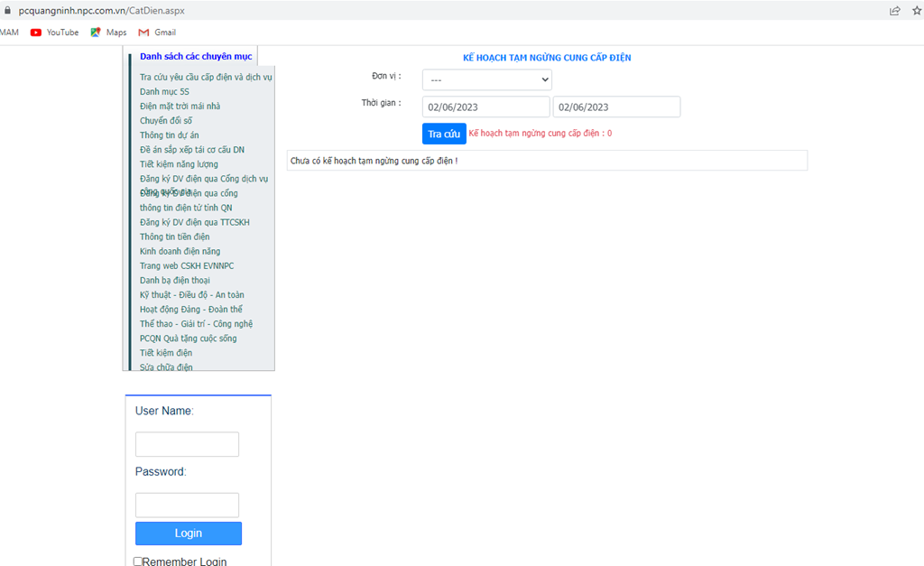Click the padlock site info icon

point(7,11)
